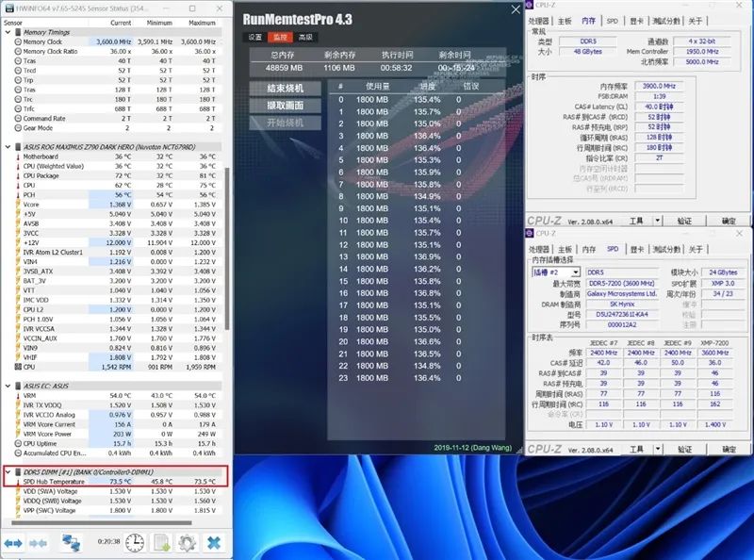Click 验证 button in upper CPU-Z window
Screen dimensions: 754x560
tap(684, 221)
